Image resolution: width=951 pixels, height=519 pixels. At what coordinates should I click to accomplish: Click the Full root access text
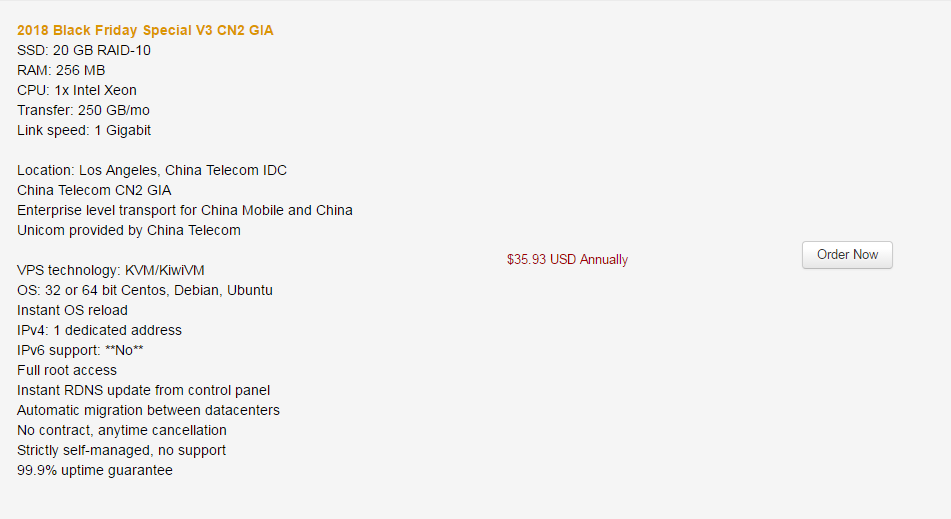67,370
